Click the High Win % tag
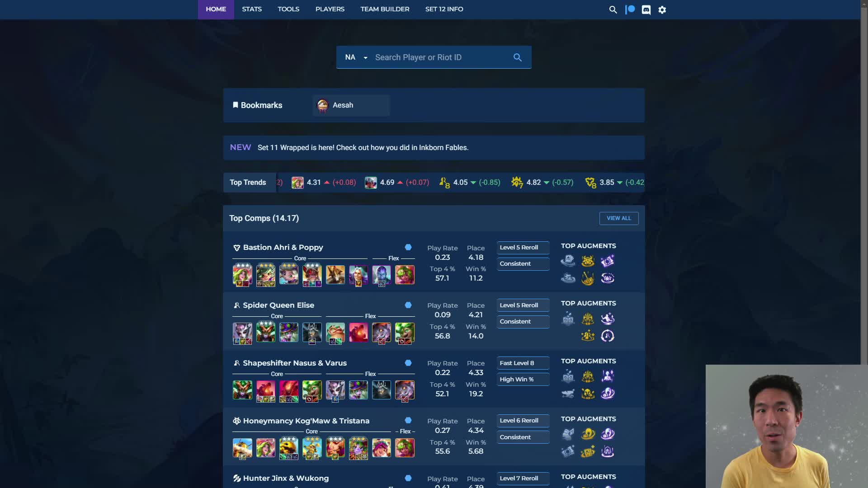 (523, 380)
